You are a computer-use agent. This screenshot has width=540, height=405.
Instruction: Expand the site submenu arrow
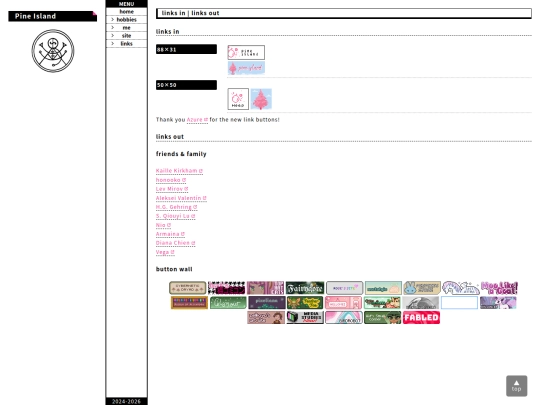(112, 35)
